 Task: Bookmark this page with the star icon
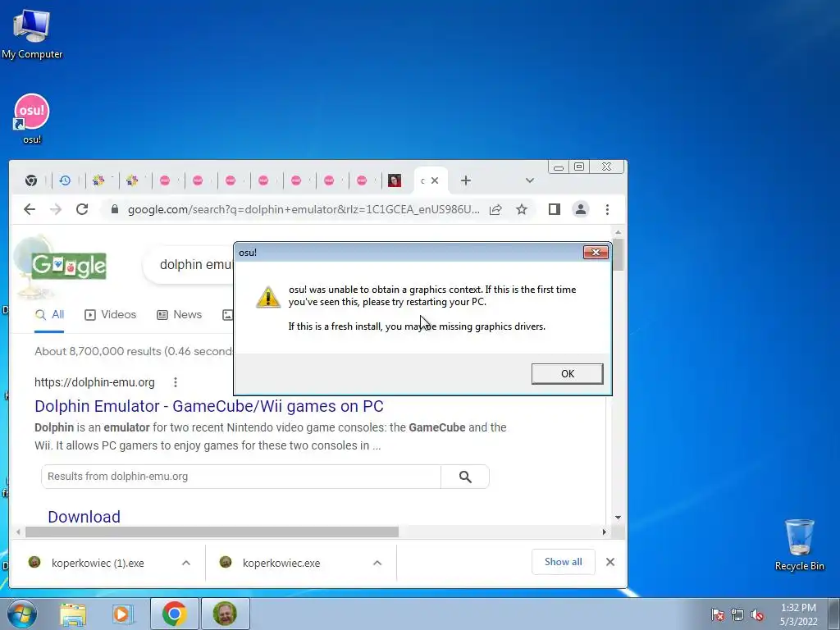(522, 209)
